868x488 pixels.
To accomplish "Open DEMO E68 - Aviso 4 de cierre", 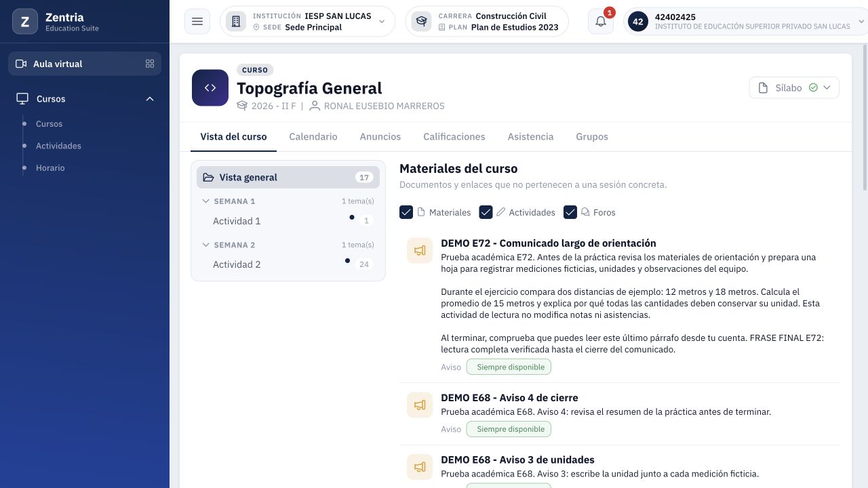I will pyautogui.click(x=509, y=397).
